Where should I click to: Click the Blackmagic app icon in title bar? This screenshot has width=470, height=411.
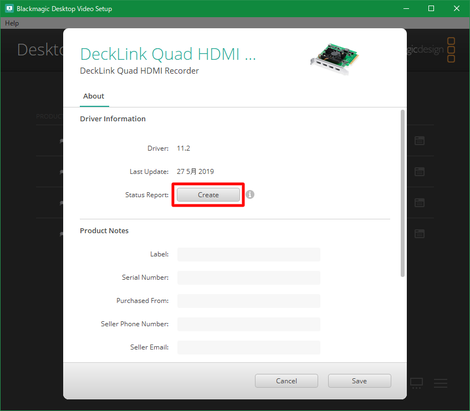9,8
